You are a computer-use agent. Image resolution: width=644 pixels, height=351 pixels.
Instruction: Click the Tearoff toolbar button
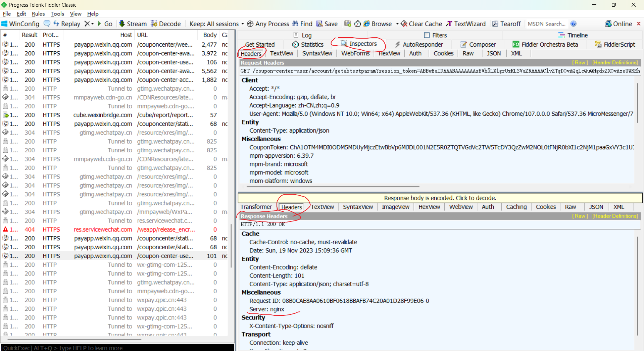(506, 24)
